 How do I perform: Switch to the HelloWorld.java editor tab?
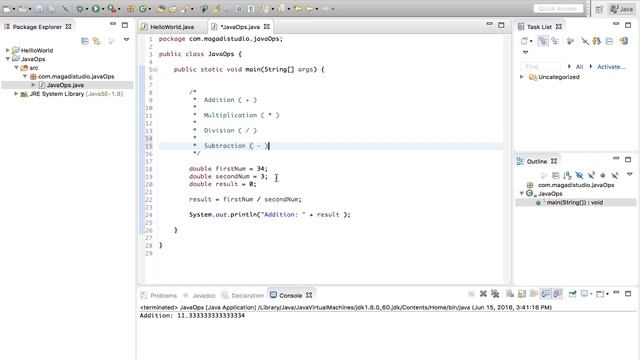pyautogui.click(x=172, y=27)
